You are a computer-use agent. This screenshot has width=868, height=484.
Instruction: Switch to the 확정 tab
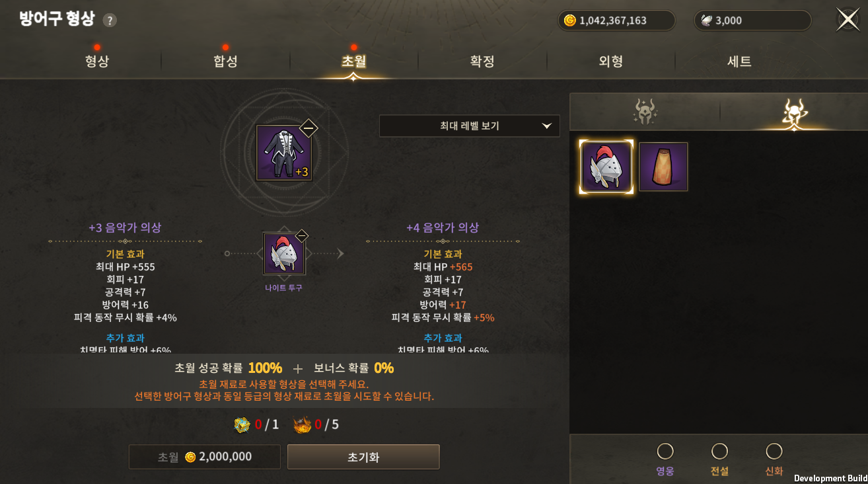point(482,61)
